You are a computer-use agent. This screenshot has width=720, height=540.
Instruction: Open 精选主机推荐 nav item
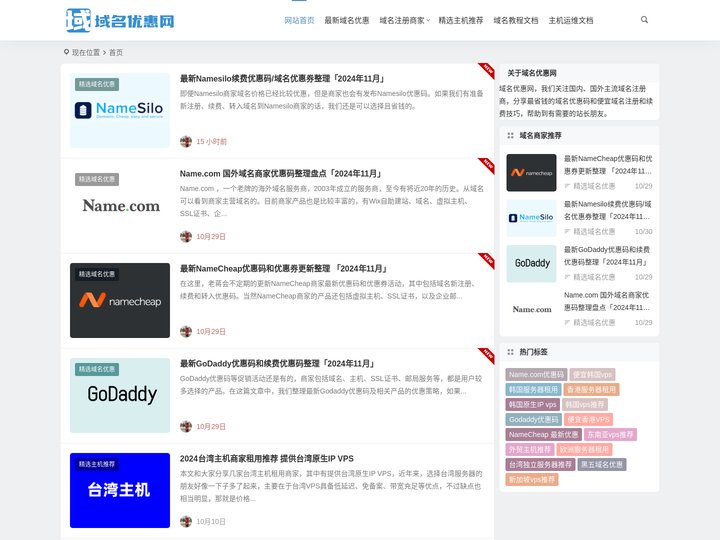461,20
